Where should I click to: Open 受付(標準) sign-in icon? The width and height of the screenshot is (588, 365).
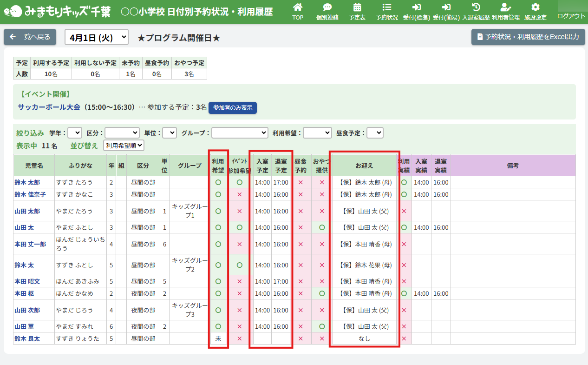click(416, 7)
